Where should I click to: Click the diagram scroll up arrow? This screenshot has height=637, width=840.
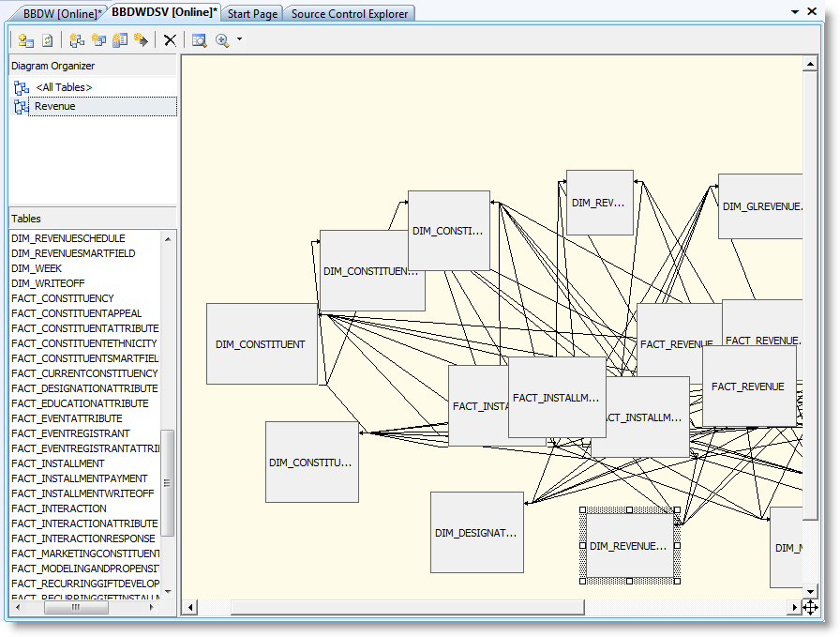(811, 64)
